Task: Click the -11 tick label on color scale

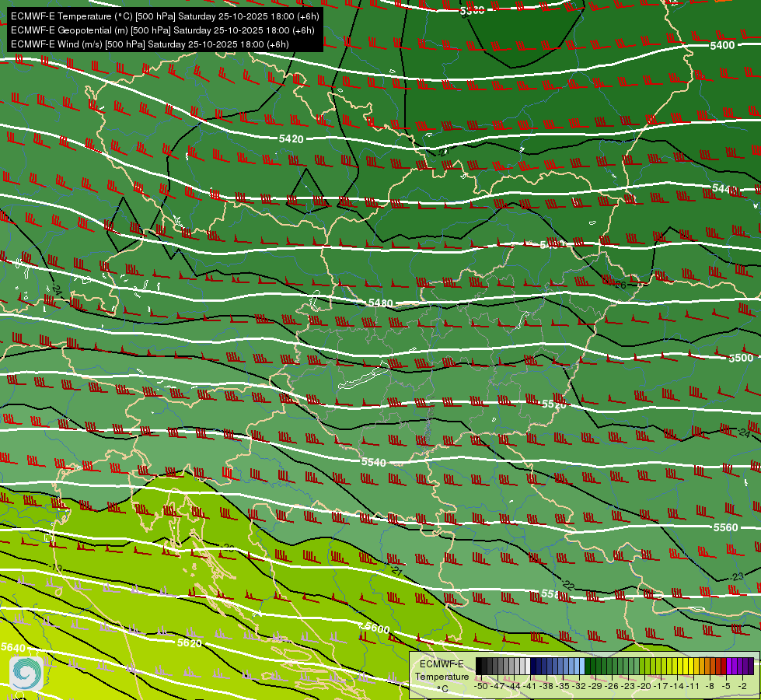Action: click(x=693, y=686)
